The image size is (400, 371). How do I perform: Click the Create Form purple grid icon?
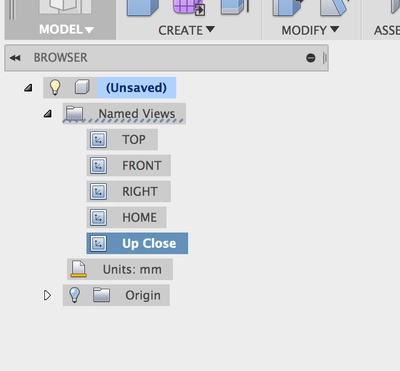tap(189, 7)
